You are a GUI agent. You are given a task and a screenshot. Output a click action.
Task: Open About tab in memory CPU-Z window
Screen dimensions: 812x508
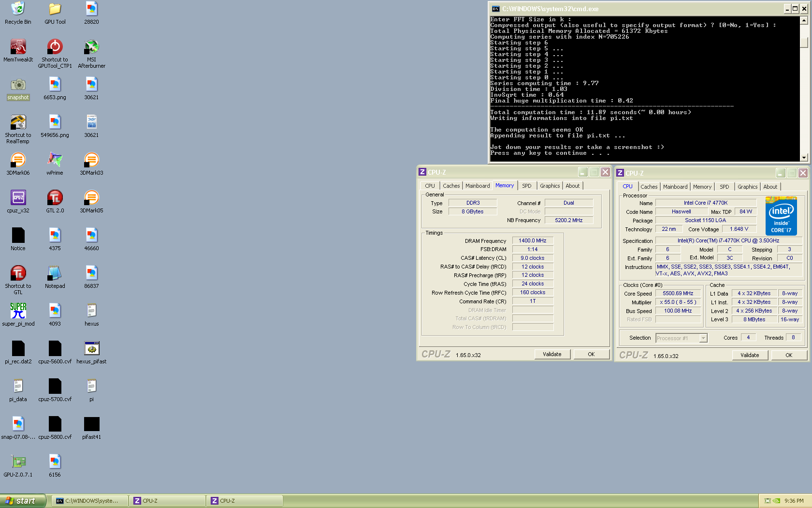pyautogui.click(x=573, y=186)
